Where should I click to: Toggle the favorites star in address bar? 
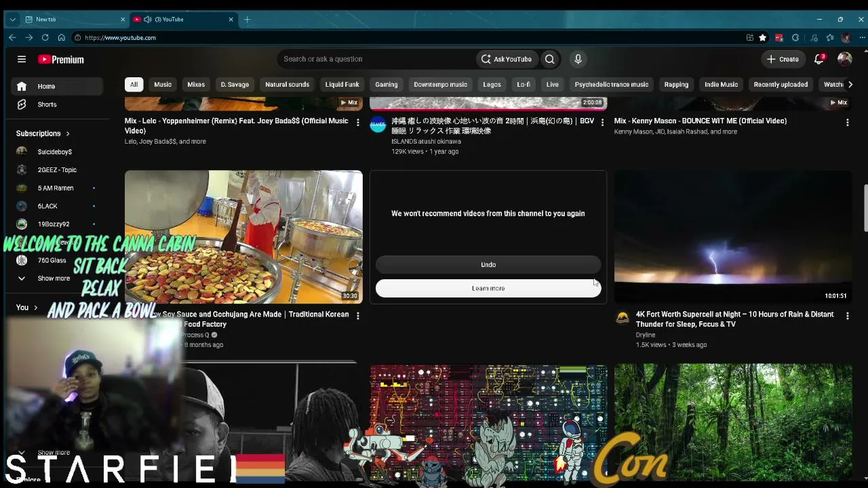point(763,38)
